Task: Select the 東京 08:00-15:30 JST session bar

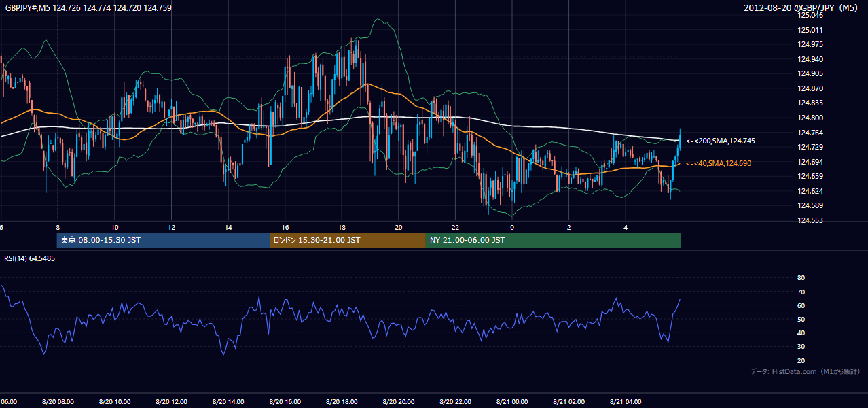Action: (163, 240)
